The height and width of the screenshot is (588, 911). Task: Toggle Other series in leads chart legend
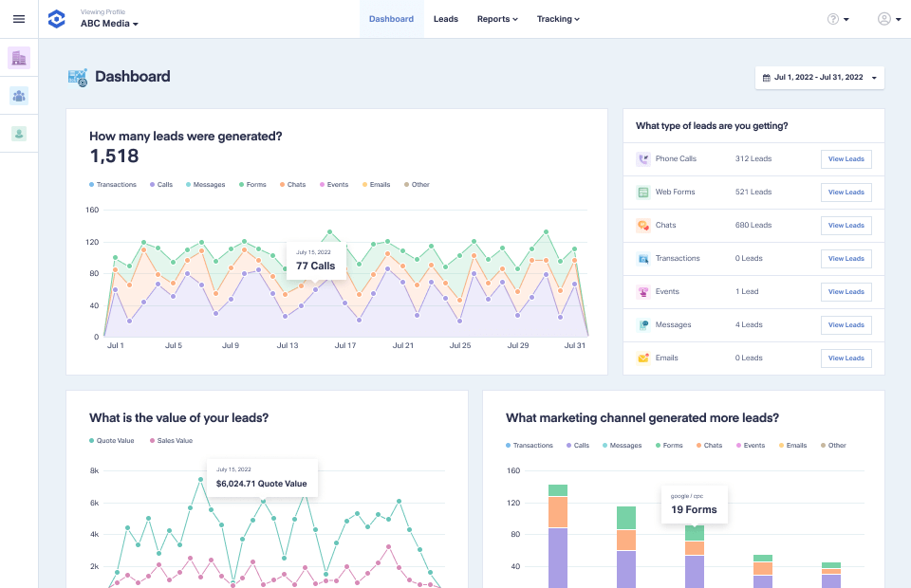pos(418,185)
